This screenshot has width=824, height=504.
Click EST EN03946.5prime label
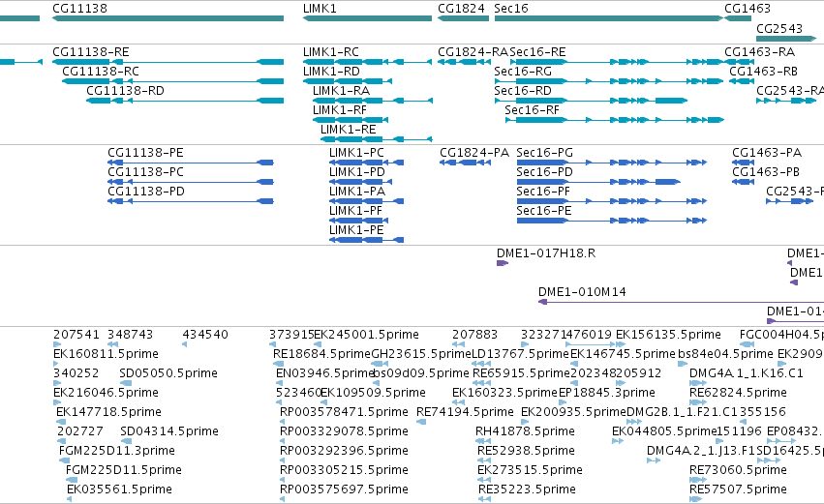325,373
